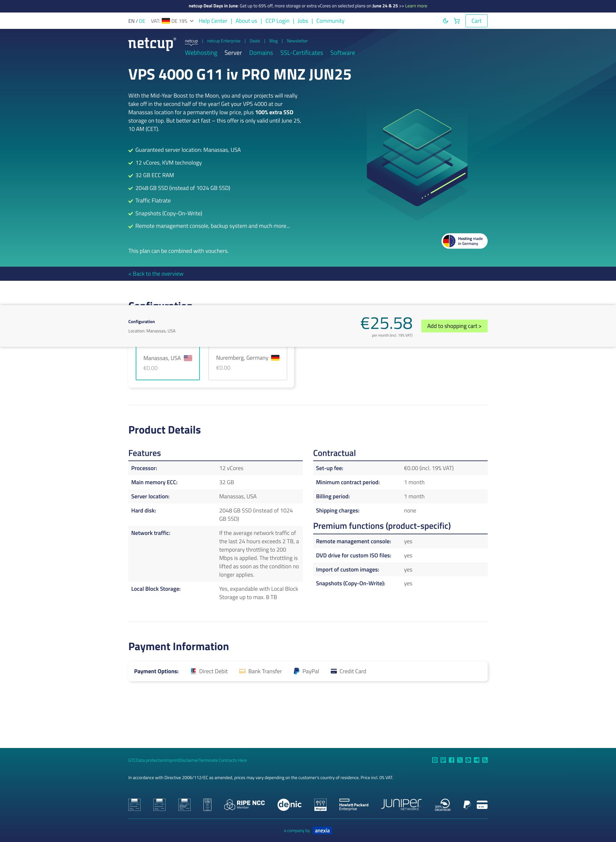Open the Webhosting menu
Viewport: 616px width, 842px height.
click(x=201, y=53)
